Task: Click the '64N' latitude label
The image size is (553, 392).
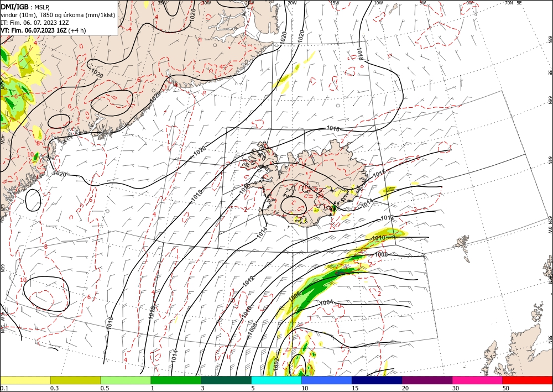Action: pos(550,160)
